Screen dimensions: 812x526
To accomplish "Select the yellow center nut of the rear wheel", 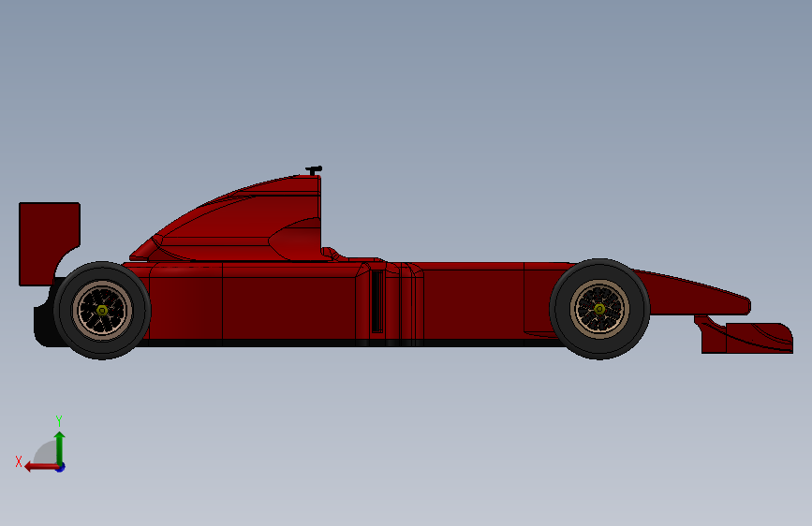I will [x=102, y=310].
